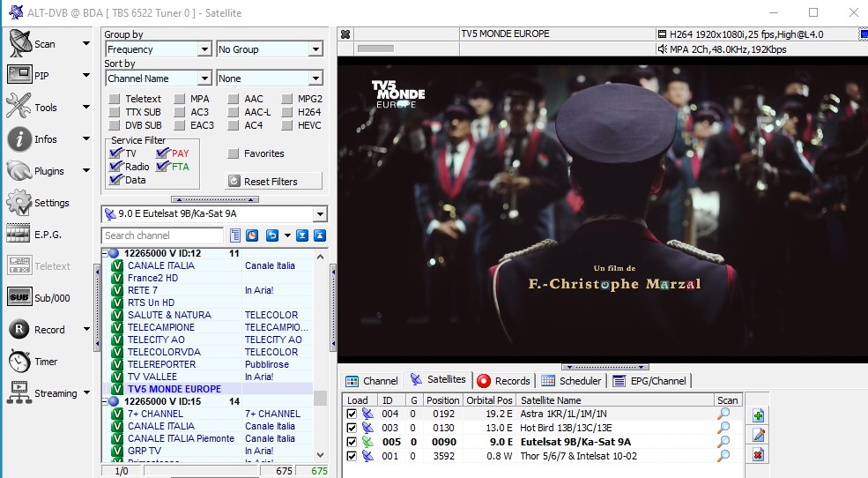
Task: Click scan magnifier for Hot Bird 13B/13C/13E
Action: [723, 428]
